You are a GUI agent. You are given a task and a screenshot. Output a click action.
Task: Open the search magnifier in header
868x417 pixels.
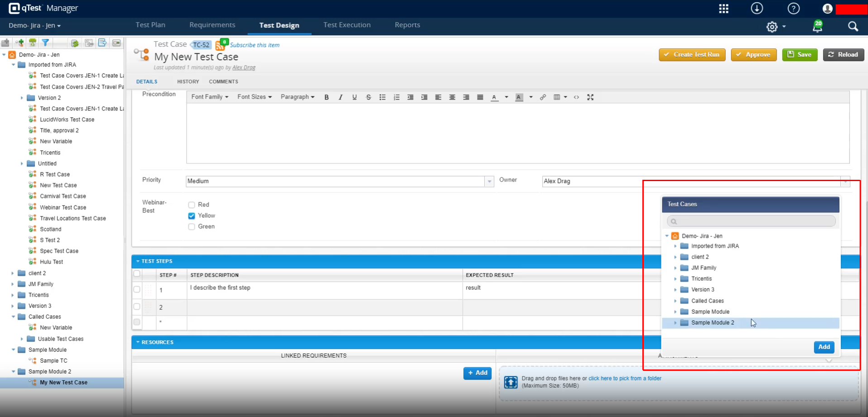[x=853, y=27]
